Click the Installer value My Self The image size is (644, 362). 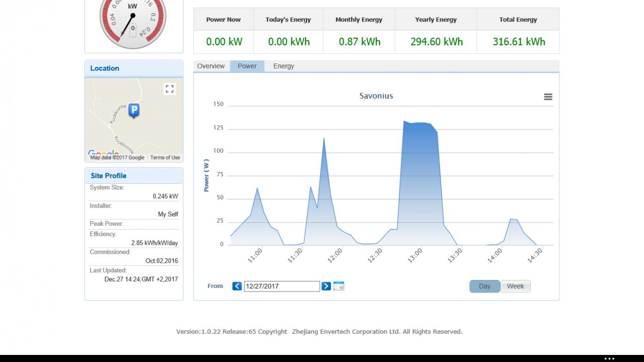(168, 214)
